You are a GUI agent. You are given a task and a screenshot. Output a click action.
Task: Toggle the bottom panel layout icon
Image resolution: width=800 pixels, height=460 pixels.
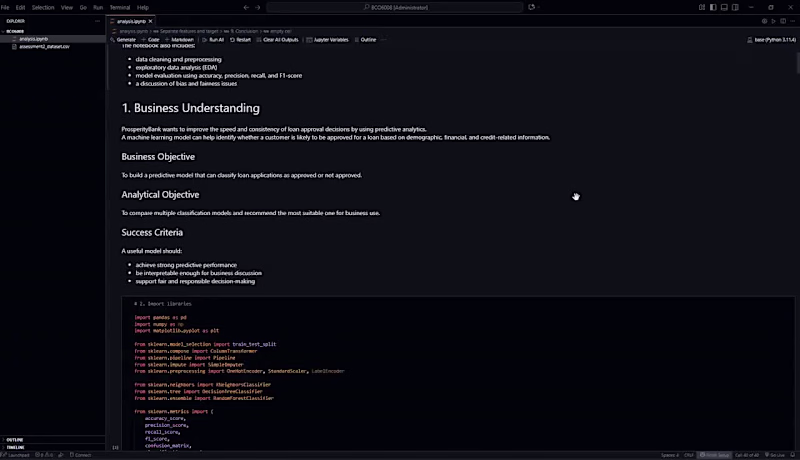tap(724, 7)
